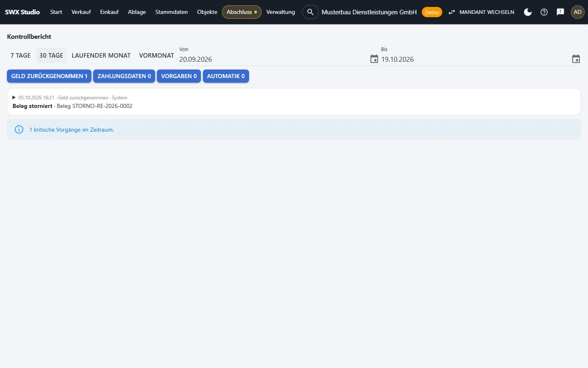Expand the Beleg storniert entry triangle

pyautogui.click(x=14, y=98)
